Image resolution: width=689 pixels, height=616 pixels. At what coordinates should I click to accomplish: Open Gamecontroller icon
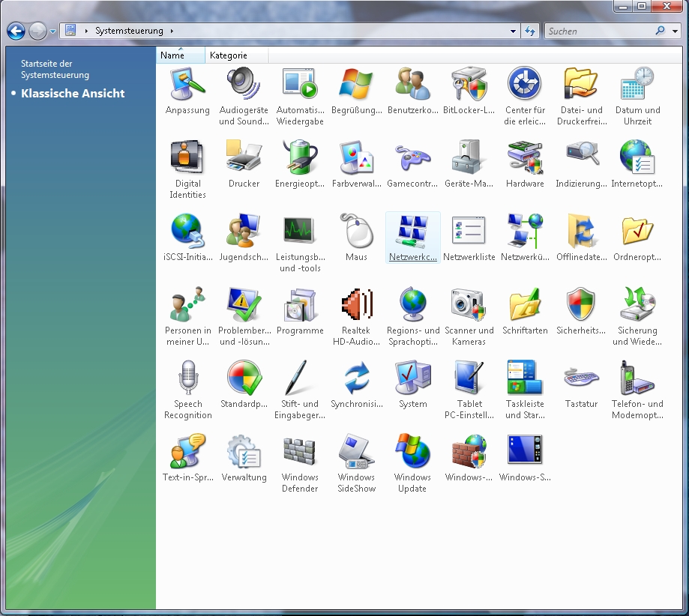point(412,157)
